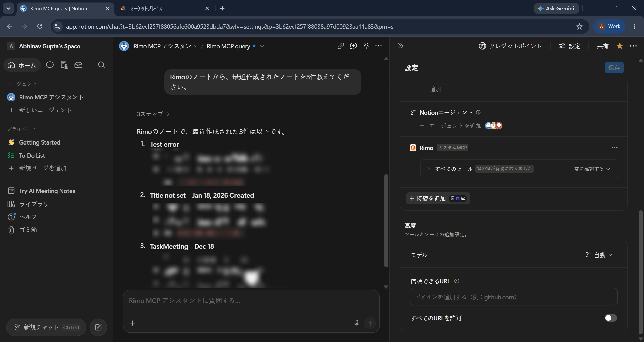Open the モデル 自動 dropdown
This screenshot has width=644, height=342.
tap(599, 255)
